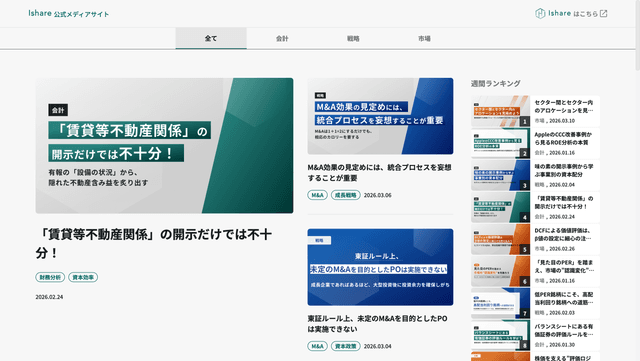Click featured article date 2026.02.24

click(49, 297)
